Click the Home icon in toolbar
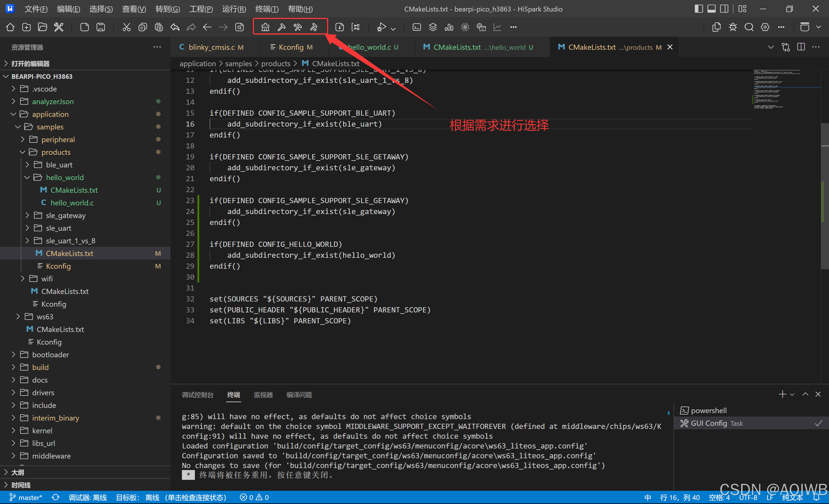 click(10, 27)
